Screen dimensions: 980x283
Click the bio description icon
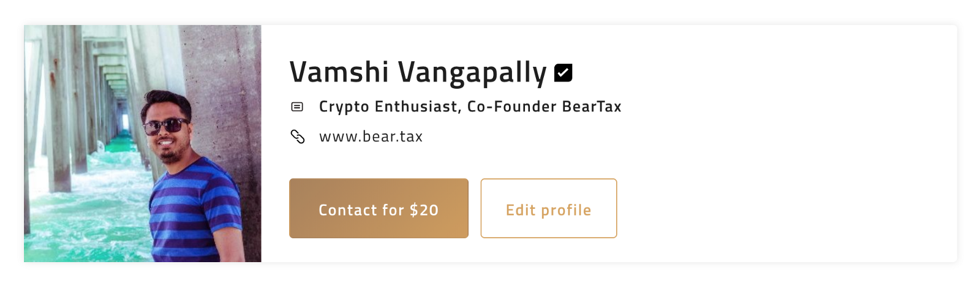click(x=297, y=107)
